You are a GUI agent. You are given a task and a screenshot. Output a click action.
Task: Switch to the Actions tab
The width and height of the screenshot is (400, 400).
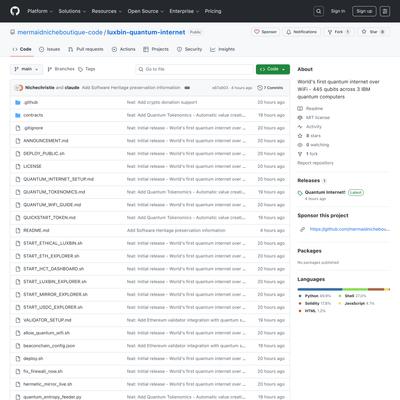click(124, 49)
